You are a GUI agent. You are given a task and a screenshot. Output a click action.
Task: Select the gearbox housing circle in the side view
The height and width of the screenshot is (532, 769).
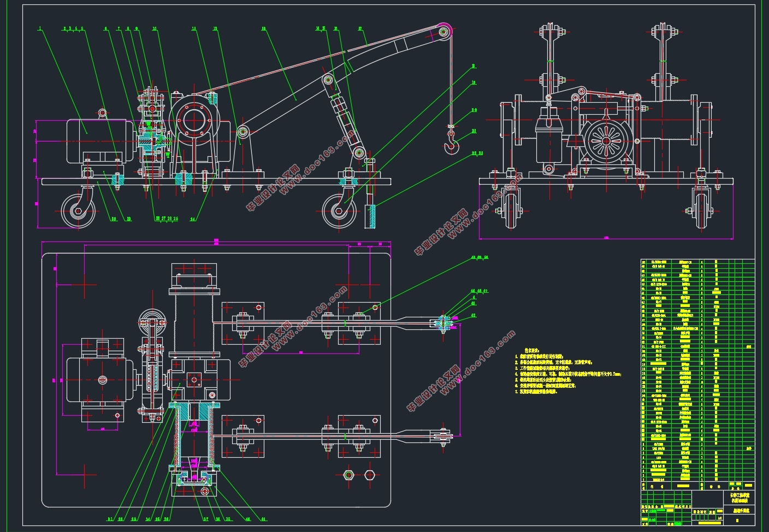[194, 121]
